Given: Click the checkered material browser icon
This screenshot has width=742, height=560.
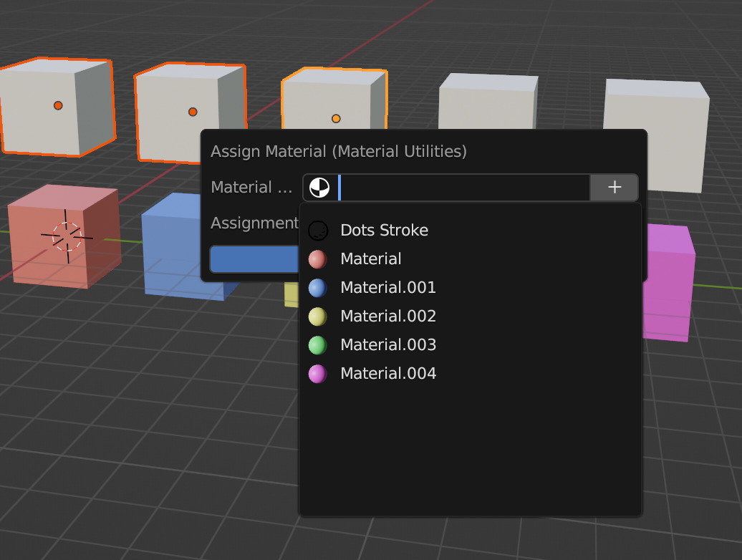Looking at the screenshot, I should [x=319, y=188].
